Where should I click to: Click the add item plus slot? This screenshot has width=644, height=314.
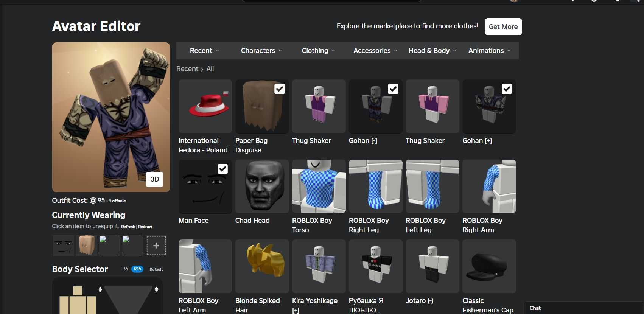coord(156,246)
